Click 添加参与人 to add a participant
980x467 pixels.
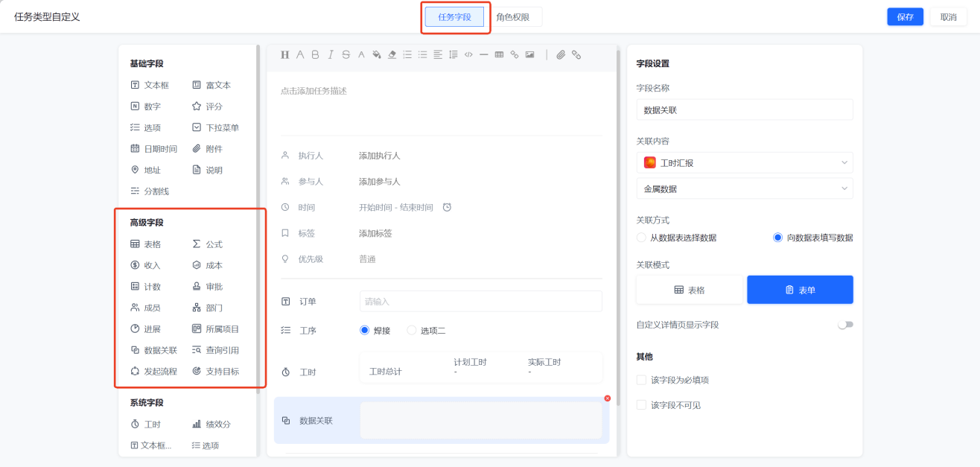[380, 182]
